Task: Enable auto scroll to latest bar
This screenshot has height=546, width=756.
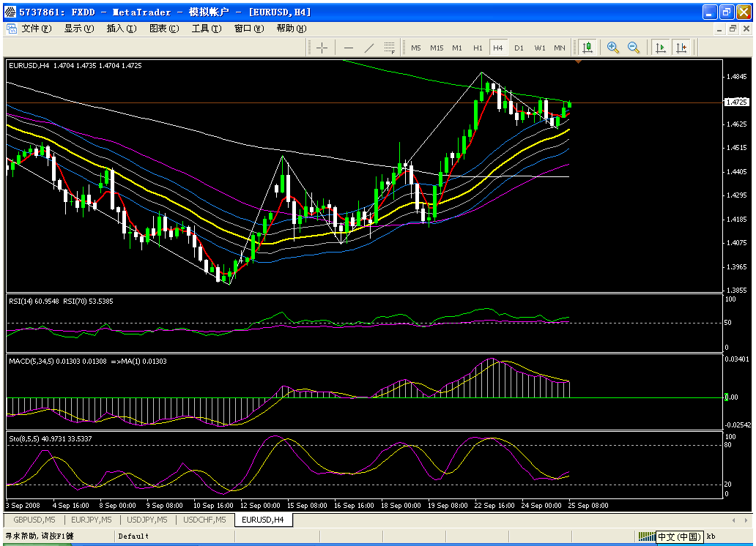Action: click(661, 48)
